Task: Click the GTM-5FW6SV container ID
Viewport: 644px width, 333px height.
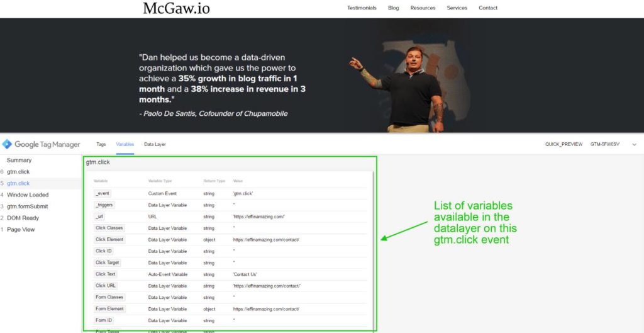Action: (605, 144)
